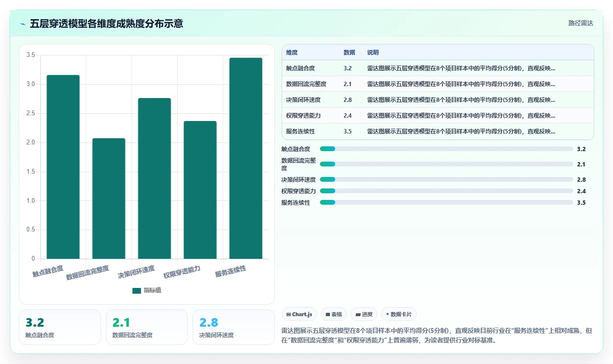Click the 权限穿透能力 progress bar
This screenshot has height=364, width=613.
pos(446,191)
